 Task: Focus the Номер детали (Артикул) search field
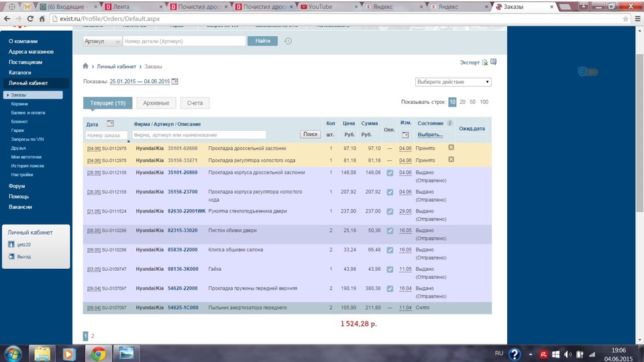tap(184, 41)
